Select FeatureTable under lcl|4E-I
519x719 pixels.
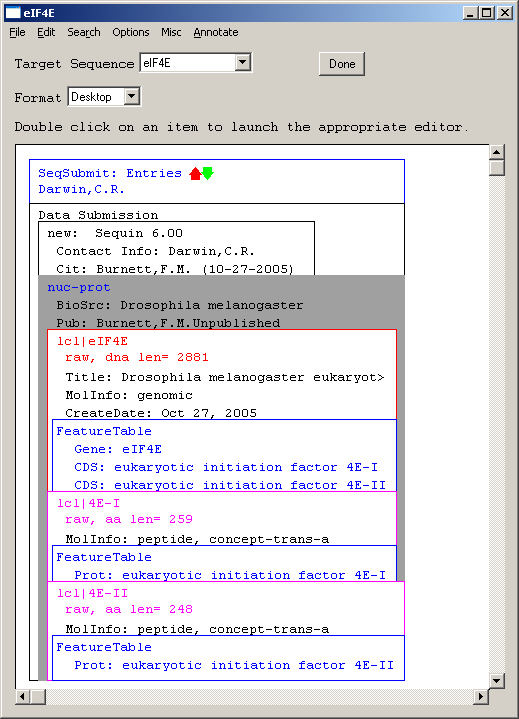pos(104,557)
